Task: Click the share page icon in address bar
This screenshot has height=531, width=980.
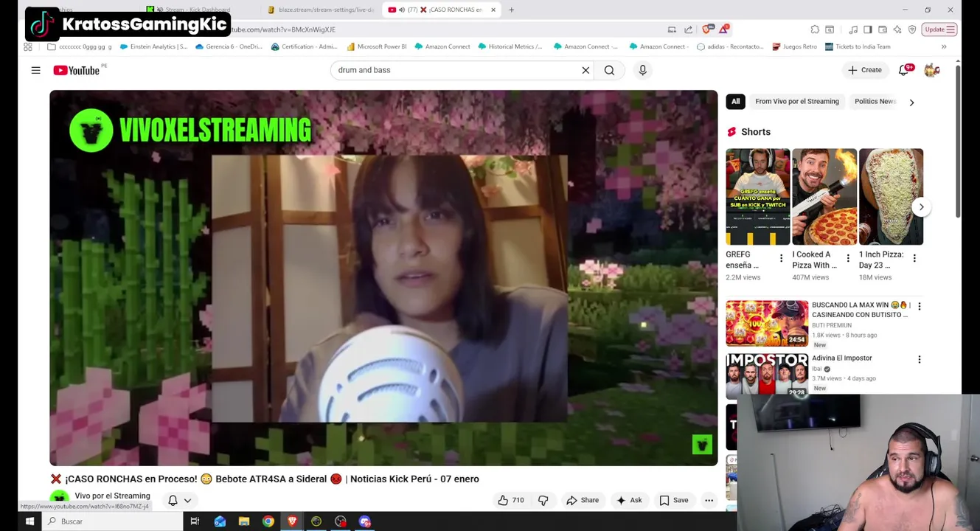Action: point(688,29)
